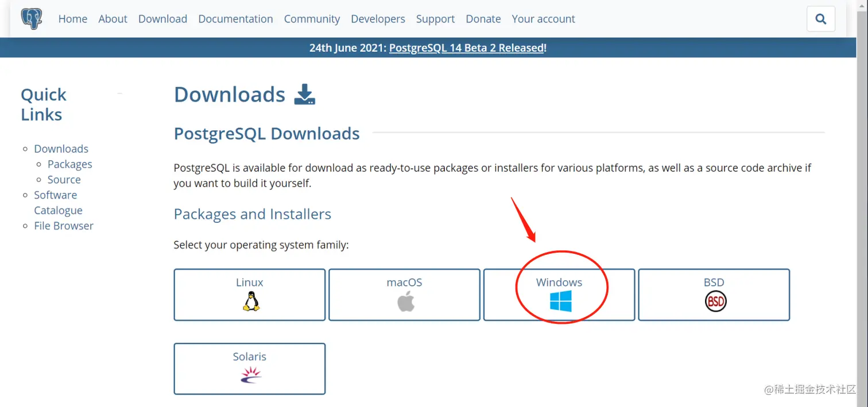
Task: Select the Linux label text
Action: click(250, 282)
